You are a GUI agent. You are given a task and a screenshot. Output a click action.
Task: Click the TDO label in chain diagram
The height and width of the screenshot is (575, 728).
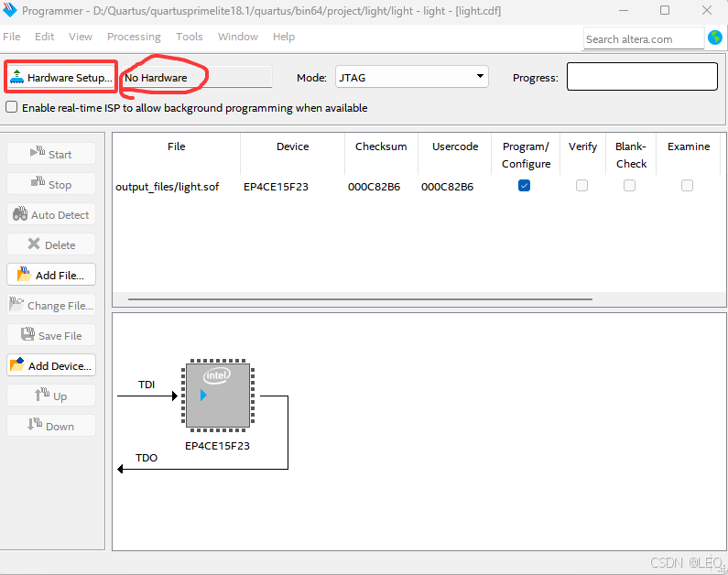(x=147, y=458)
